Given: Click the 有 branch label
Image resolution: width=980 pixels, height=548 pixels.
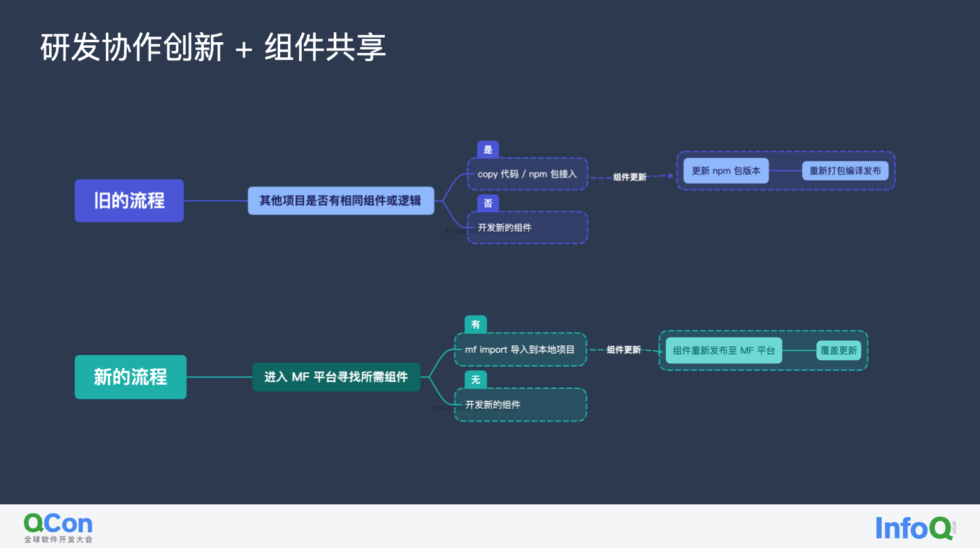Looking at the screenshot, I should point(476,324).
